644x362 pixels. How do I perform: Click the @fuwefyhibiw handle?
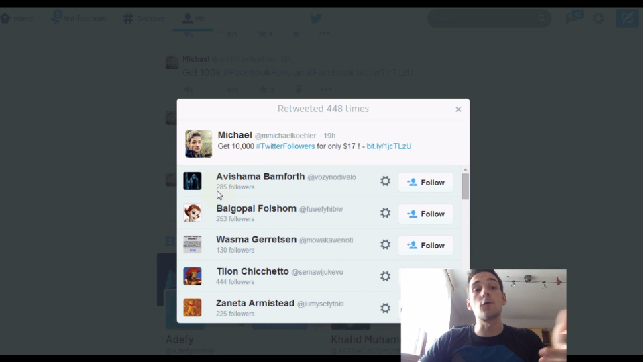coord(321,209)
